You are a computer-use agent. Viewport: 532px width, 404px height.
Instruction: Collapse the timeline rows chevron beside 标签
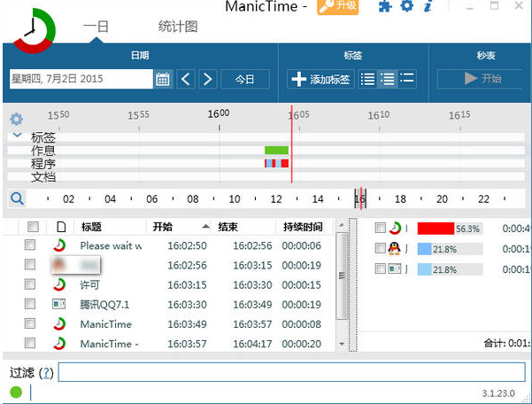pyautogui.click(x=17, y=136)
